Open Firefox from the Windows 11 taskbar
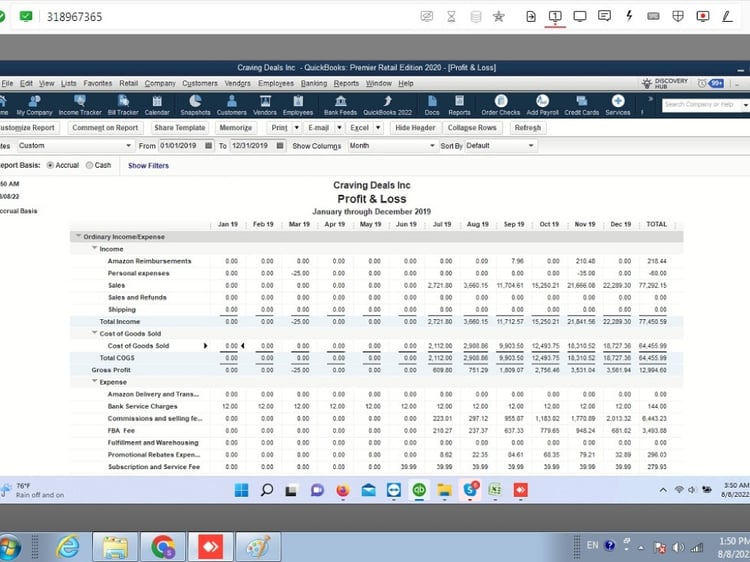This screenshot has width=750, height=562. click(342, 490)
